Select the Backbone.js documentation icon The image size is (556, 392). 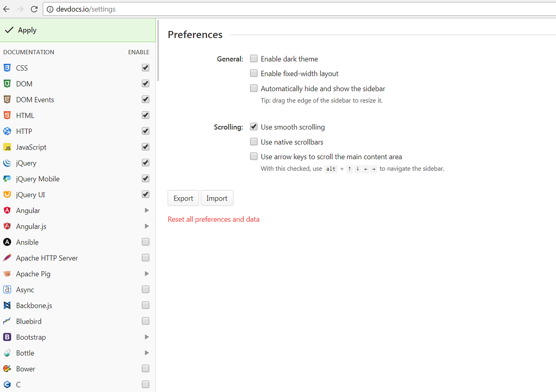7,305
